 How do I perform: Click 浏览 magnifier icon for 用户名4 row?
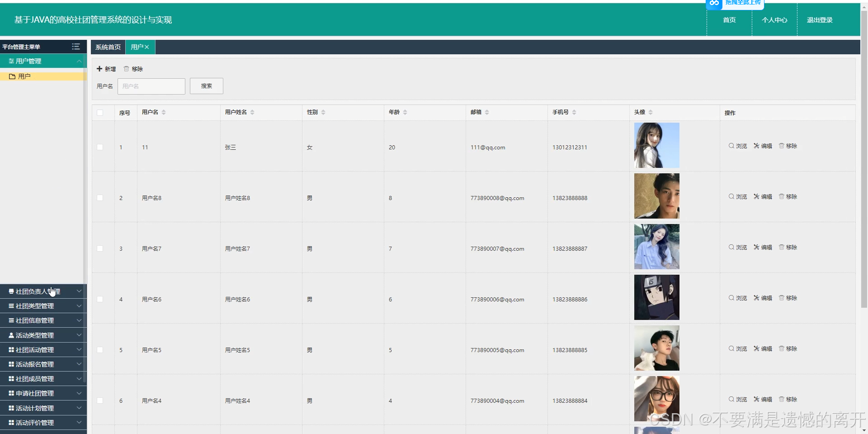point(731,399)
